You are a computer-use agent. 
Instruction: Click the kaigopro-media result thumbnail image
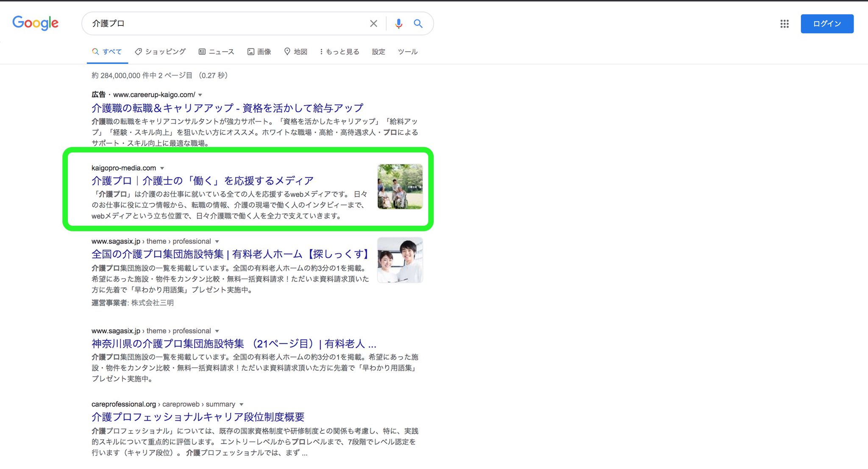pyautogui.click(x=400, y=187)
